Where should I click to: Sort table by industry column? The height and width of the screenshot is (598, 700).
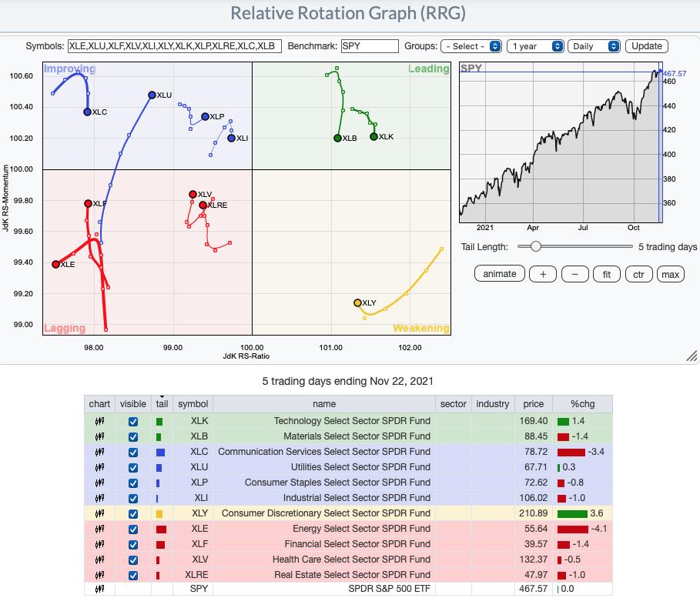pyautogui.click(x=492, y=404)
